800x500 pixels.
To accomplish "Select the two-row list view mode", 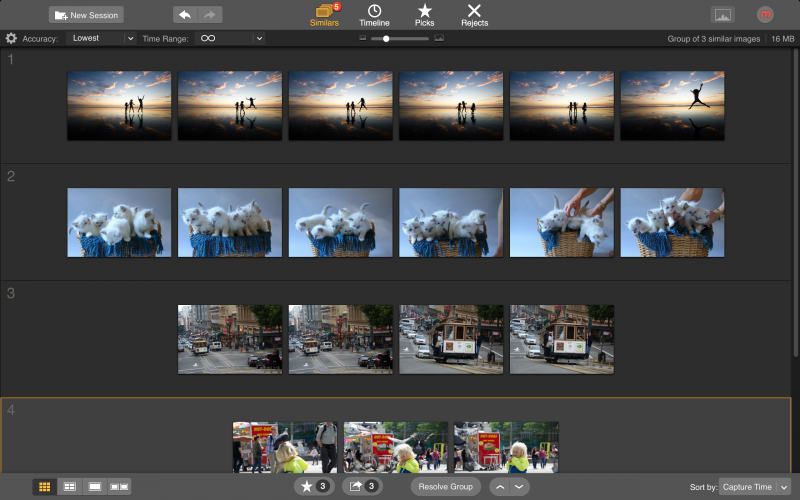I will pos(69,487).
